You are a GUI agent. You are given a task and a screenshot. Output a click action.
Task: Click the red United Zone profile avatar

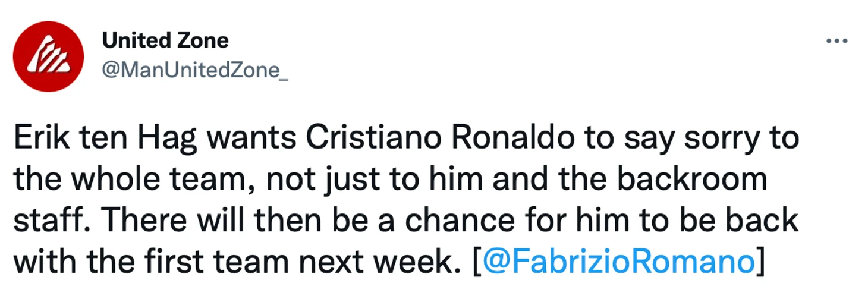[49, 58]
